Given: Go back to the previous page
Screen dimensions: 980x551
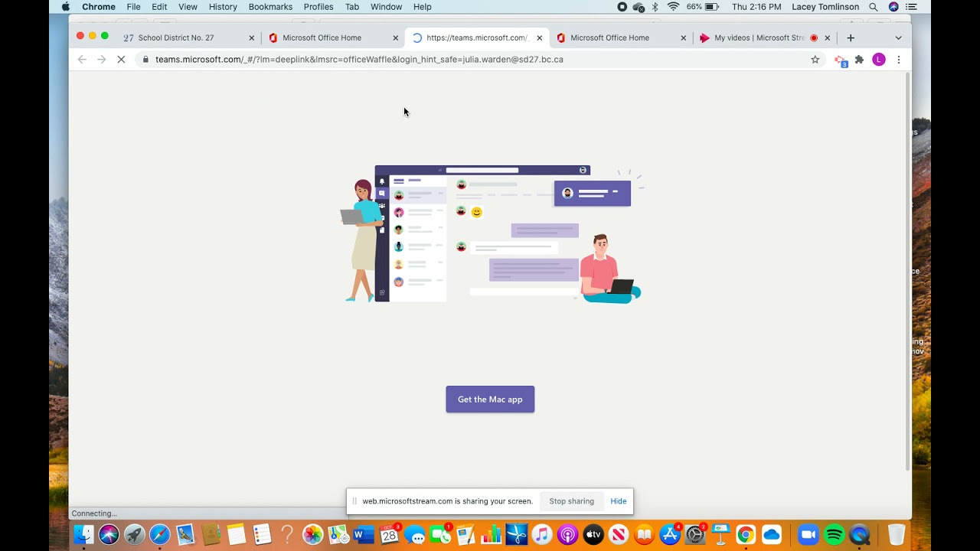Looking at the screenshot, I should click(82, 60).
